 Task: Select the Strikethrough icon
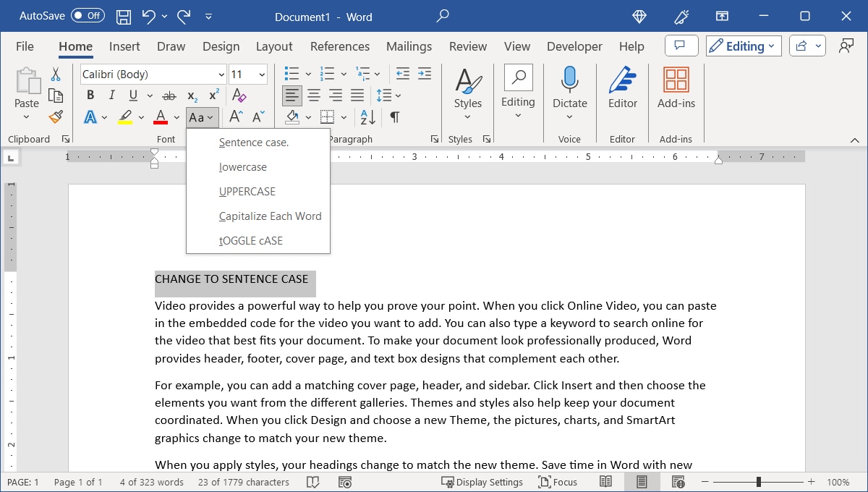pos(168,95)
